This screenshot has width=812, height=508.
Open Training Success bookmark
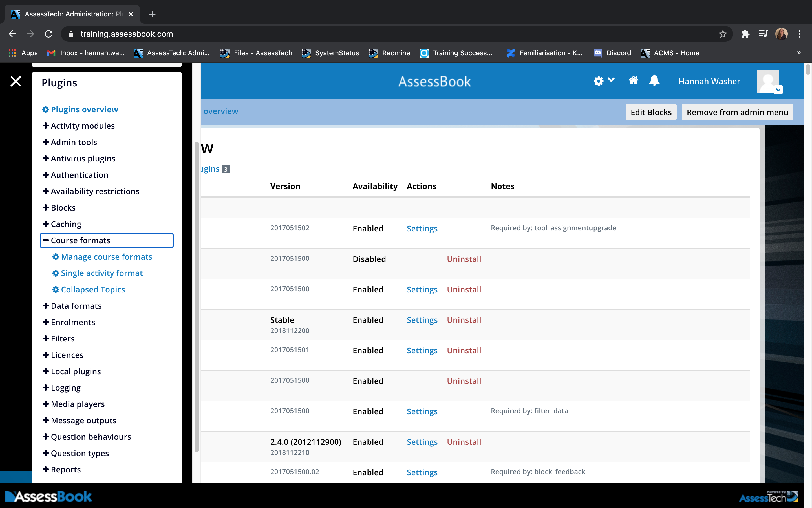tap(456, 53)
